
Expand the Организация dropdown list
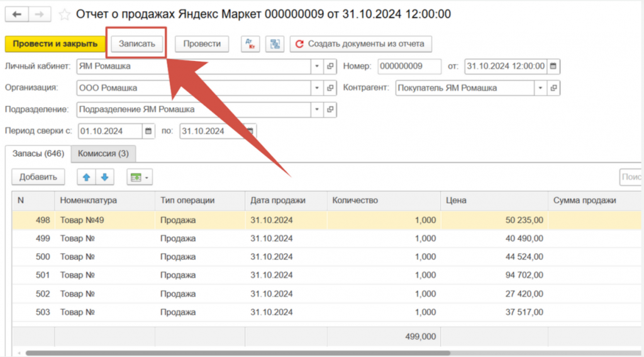click(x=317, y=88)
